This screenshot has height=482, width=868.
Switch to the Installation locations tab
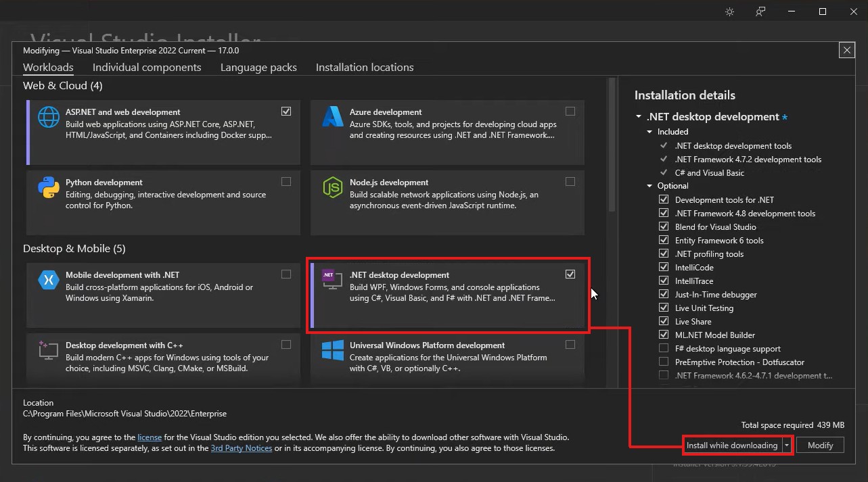[x=365, y=68]
